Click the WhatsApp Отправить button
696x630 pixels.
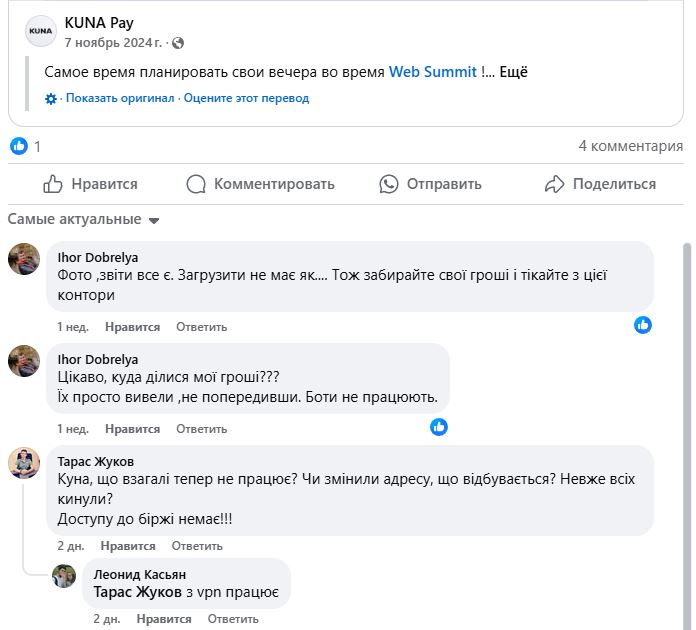tap(430, 184)
